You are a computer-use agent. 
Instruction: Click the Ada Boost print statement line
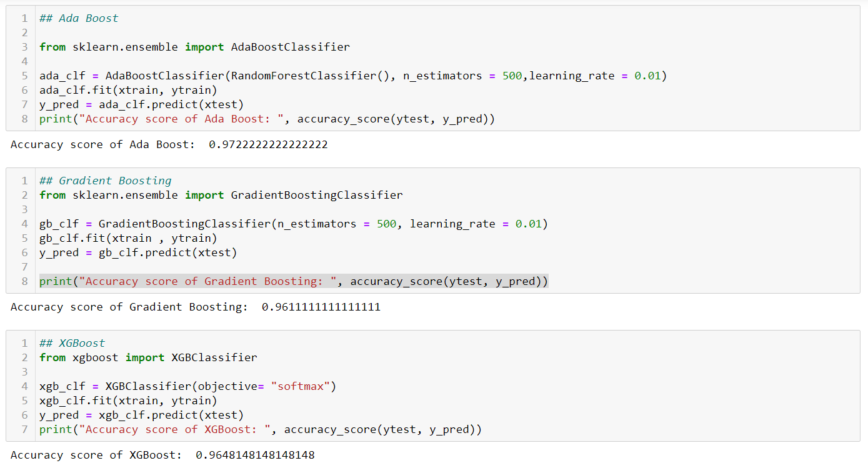[267, 119]
